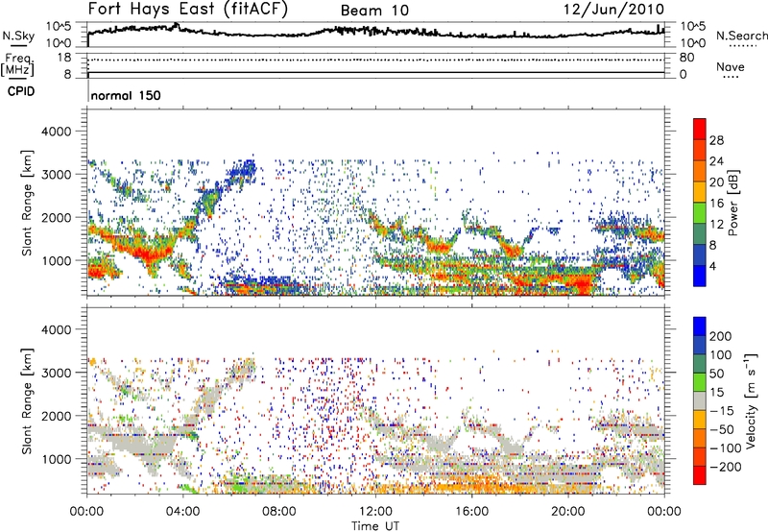The height and width of the screenshot is (532, 768).
Task: Select the '200' velocity color bar label
Action: 721,336
